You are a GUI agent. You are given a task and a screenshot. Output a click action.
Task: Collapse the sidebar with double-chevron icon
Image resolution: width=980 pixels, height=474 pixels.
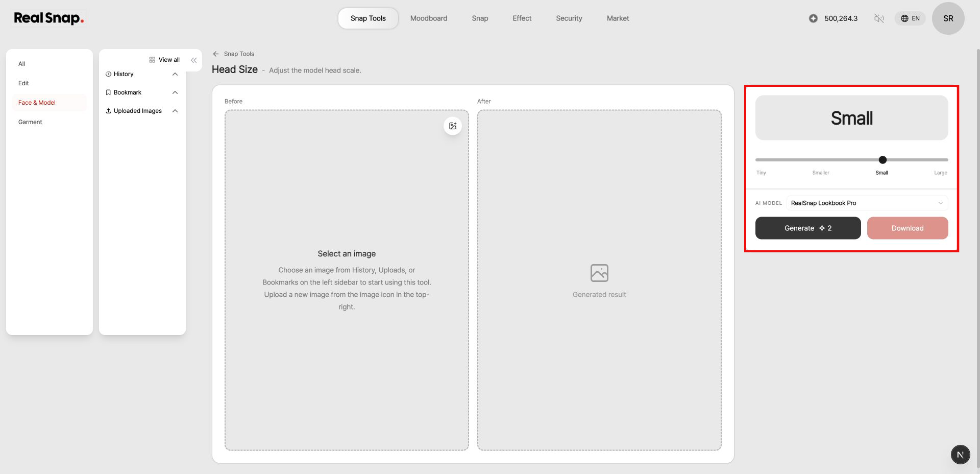click(x=194, y=60)
